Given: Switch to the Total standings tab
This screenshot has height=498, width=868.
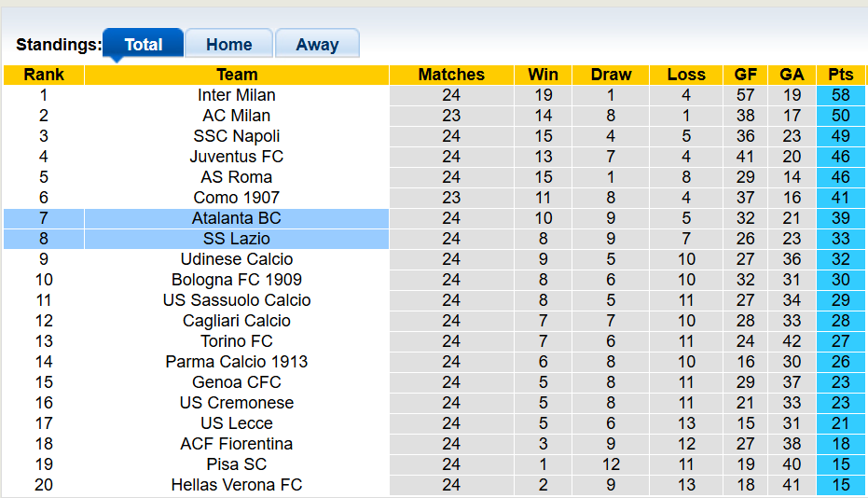Looking at the screenshot, I should [x=143, y=44].
